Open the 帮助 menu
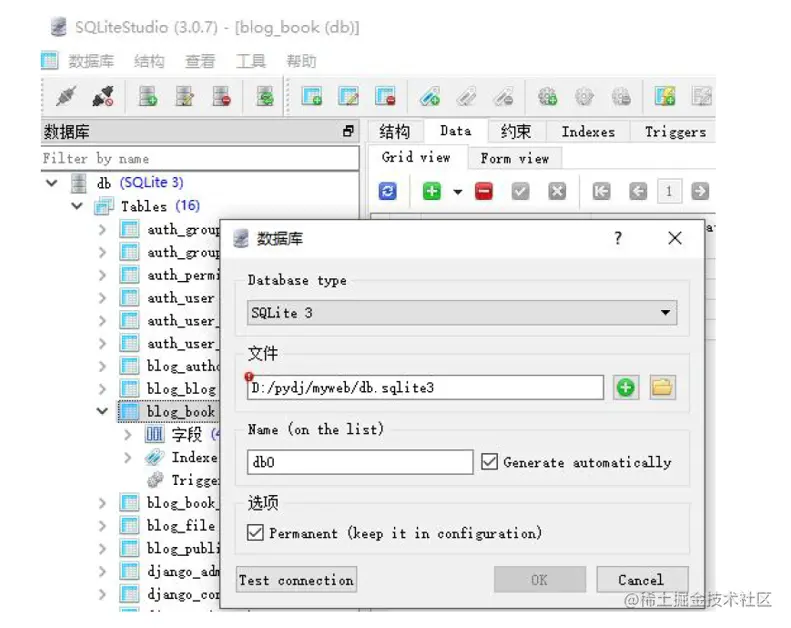 [x=301, y=61]
